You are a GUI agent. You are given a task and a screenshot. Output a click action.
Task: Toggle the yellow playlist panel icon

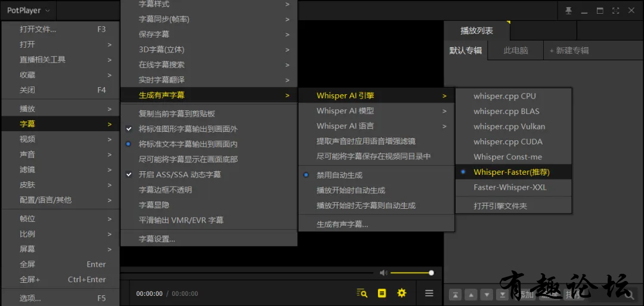pyautogui.click(x=382, y=293)
